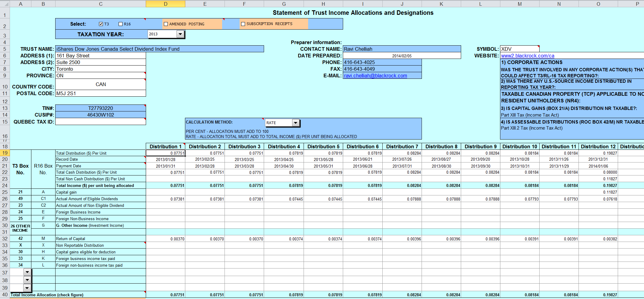Click the Part XIII.2 Tax (Income Tax Act) text
Screen dimensions: 644x299
tap(532, 128)
